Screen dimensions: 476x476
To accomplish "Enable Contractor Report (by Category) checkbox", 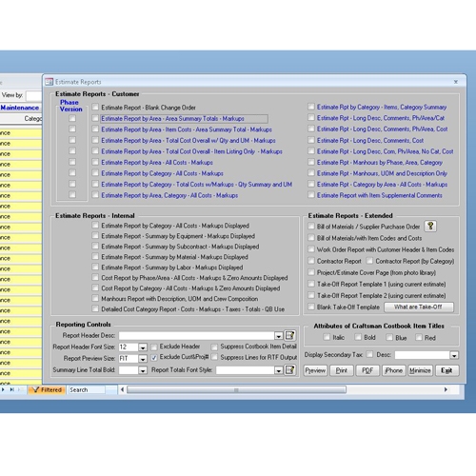I will [369, 261].
